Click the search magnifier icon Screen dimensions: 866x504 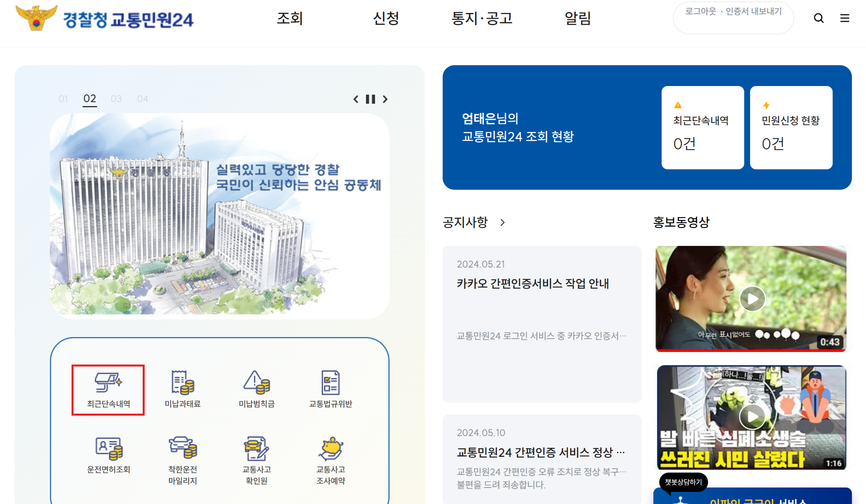click(x=818, y=18)
